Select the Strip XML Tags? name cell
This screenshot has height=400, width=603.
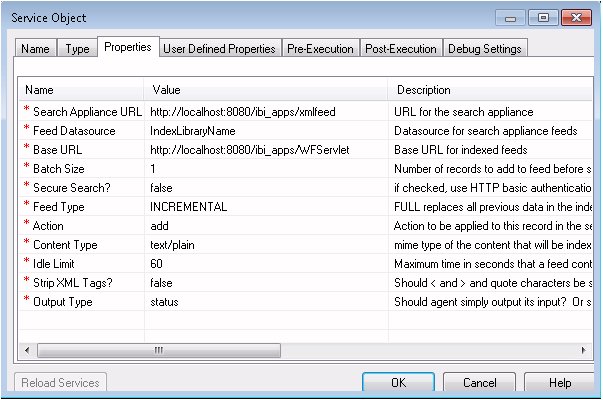pos(82,283)
